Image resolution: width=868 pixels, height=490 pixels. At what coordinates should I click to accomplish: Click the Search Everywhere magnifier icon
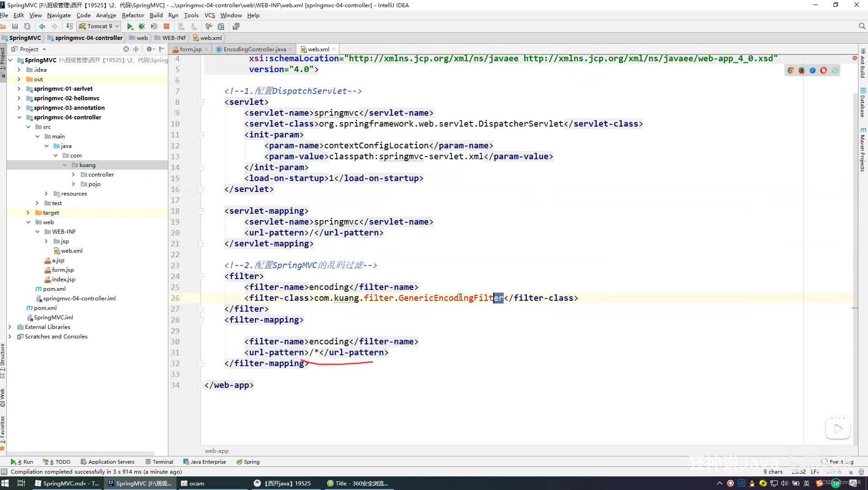coord(862,26)
